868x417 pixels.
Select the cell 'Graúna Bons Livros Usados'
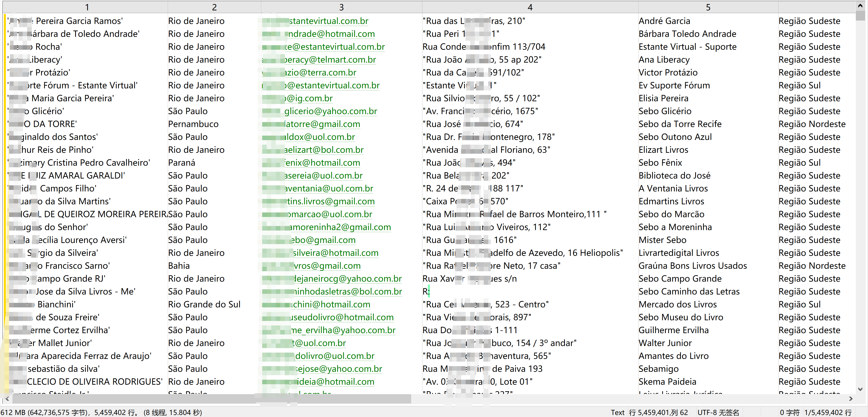[x=693, y=266]
